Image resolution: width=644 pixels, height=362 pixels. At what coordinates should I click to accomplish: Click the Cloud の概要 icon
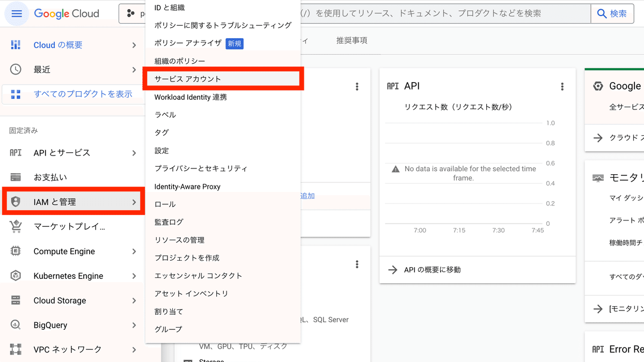pos(16,45)
